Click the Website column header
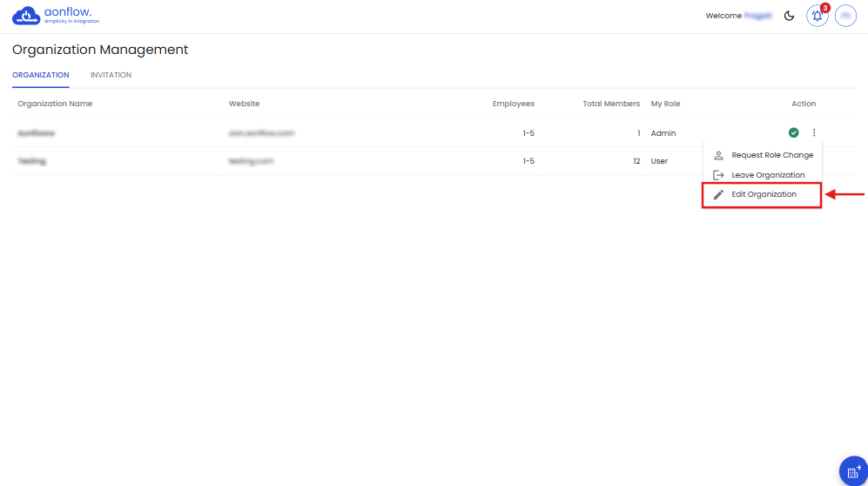868x486 pixels. tap(244, 104)
